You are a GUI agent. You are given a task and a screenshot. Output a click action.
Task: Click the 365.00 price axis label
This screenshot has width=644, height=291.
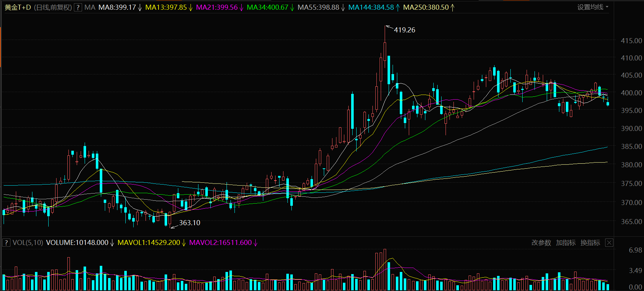[631, 222]
